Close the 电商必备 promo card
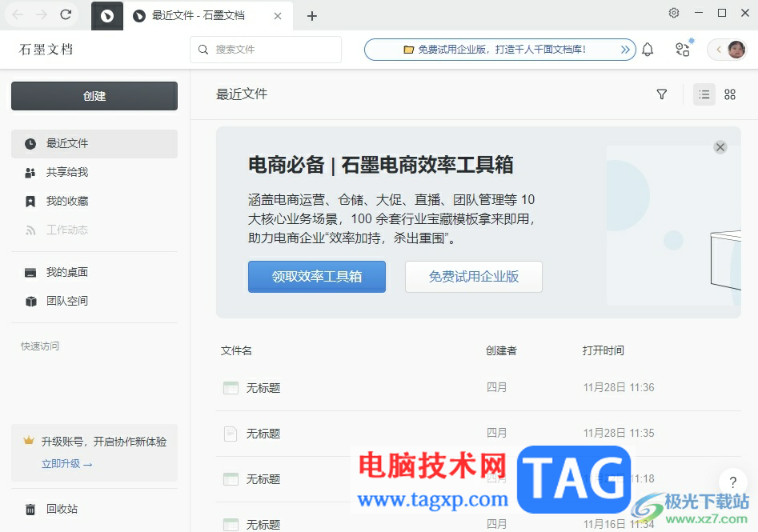The height and width of the screenshot is (532, 758). tap(720, 147)
